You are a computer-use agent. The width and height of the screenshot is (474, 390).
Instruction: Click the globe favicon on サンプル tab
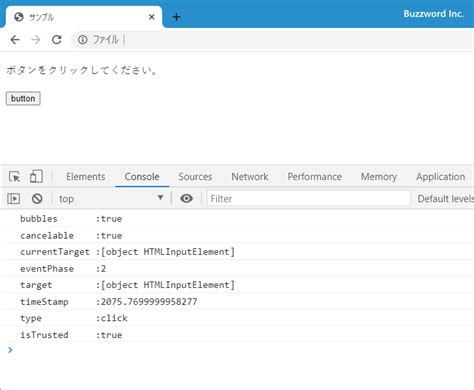point(19,17)
